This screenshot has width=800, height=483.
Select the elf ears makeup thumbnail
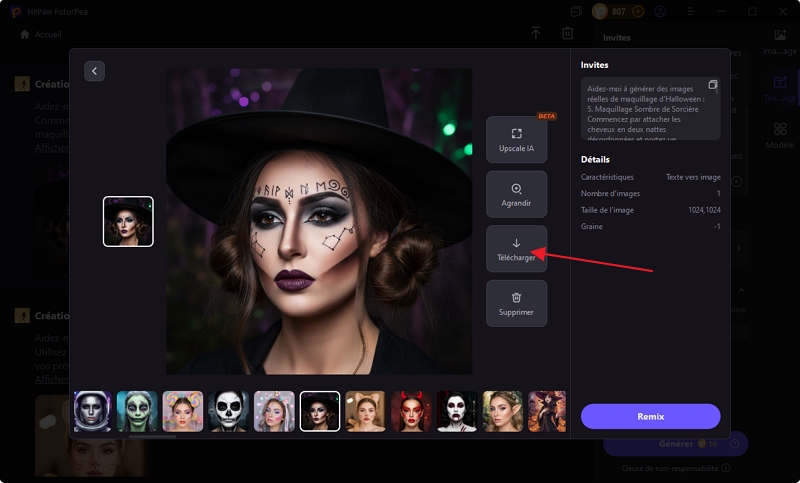503,412
